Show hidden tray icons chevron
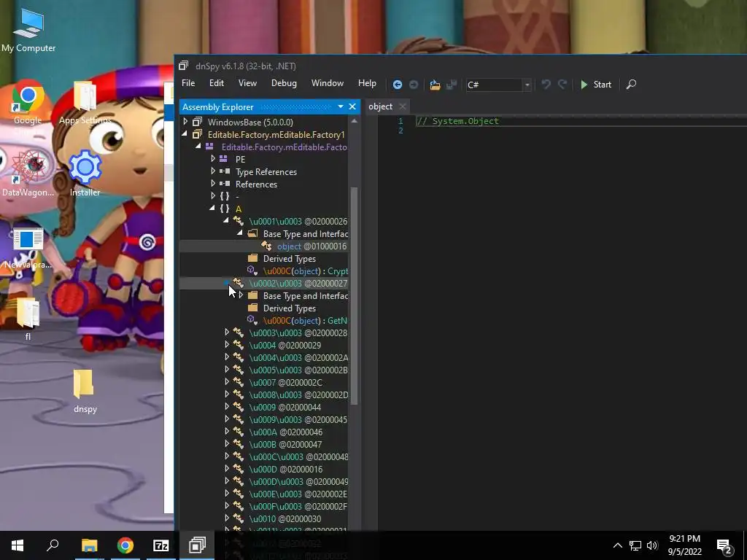747x560 pixels. (x=617, y=545)
